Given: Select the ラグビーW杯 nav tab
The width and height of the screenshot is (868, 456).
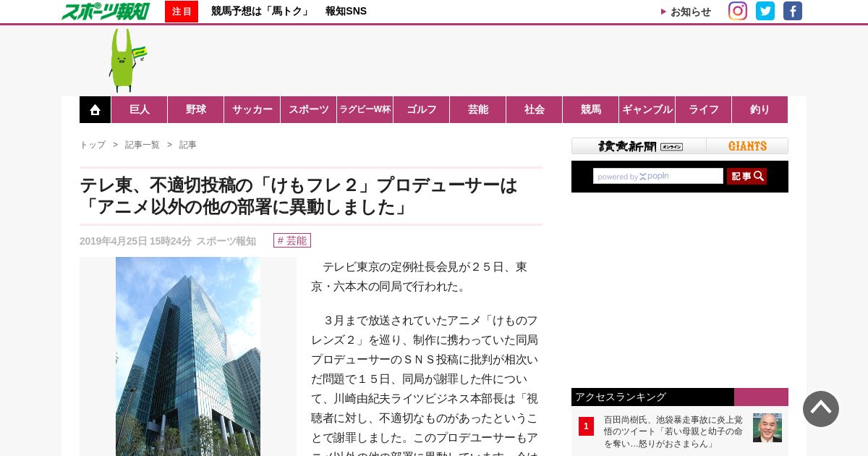Looking at the screenshot, I should coord(365,110).
